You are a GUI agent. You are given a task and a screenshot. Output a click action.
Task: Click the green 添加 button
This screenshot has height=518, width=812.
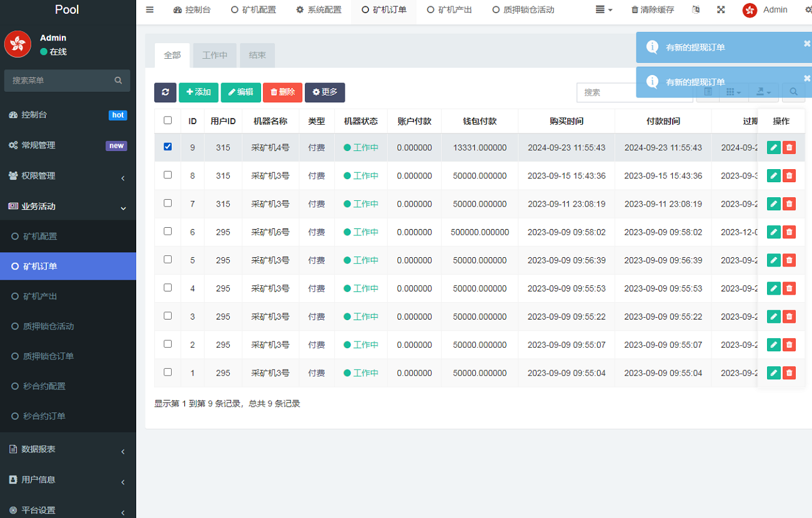click(199, 92)
